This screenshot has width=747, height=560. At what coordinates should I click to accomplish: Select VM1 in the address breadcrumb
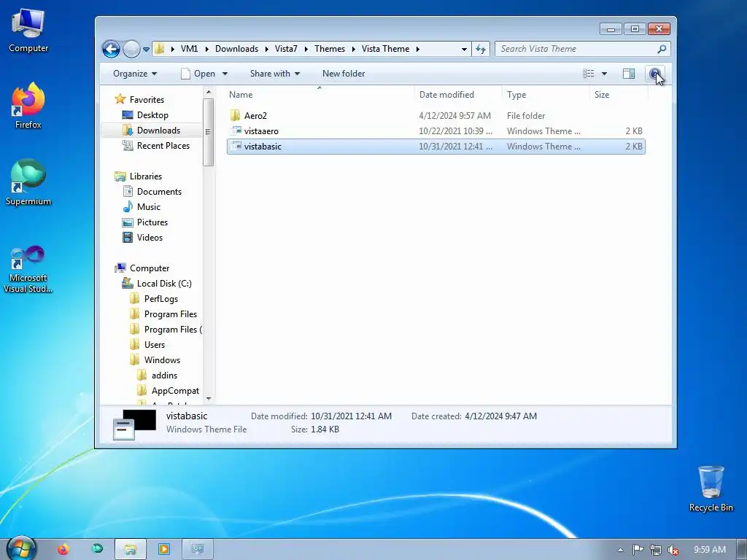click(189, 49)
